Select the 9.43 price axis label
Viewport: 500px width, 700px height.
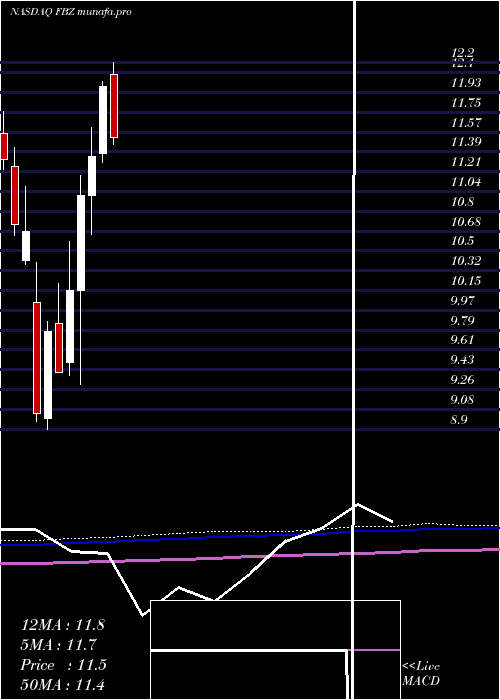point(462,359)
